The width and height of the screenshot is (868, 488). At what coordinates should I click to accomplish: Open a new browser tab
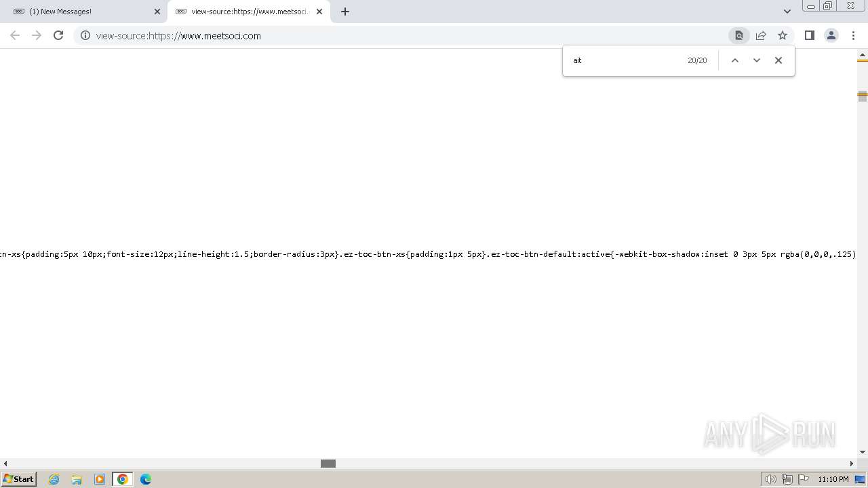[345, 12]
